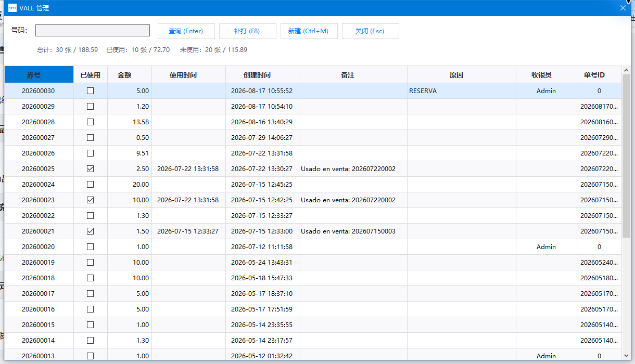Toggle 已使用 checkbox for voucher 202600028
This screenshot has height=364, width=635.
pyautogui.click(x=91, y=122)
